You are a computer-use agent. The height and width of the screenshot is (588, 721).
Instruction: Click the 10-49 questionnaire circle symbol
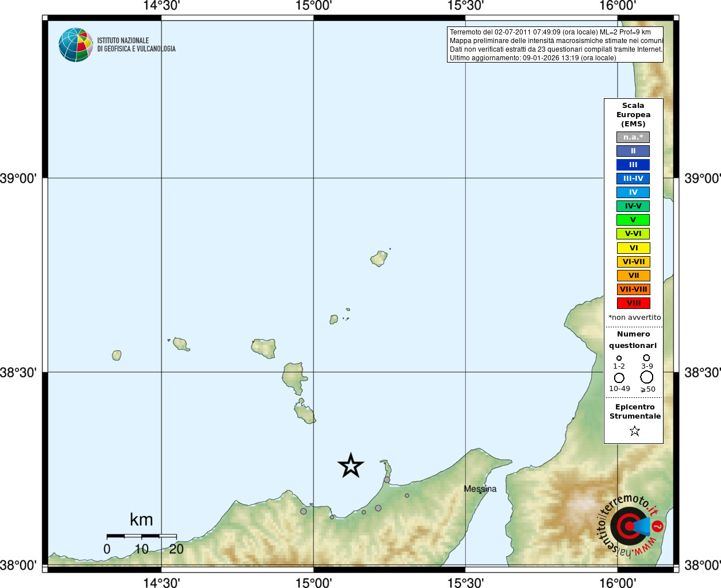pos(619,378)
